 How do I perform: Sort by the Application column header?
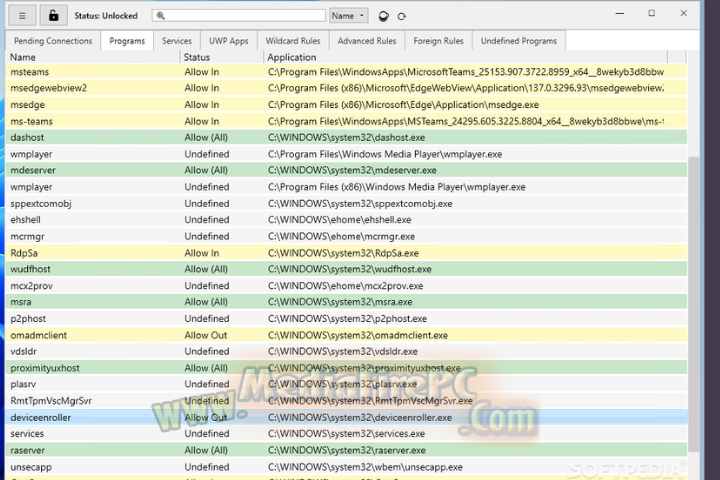[x=465, y=57]
